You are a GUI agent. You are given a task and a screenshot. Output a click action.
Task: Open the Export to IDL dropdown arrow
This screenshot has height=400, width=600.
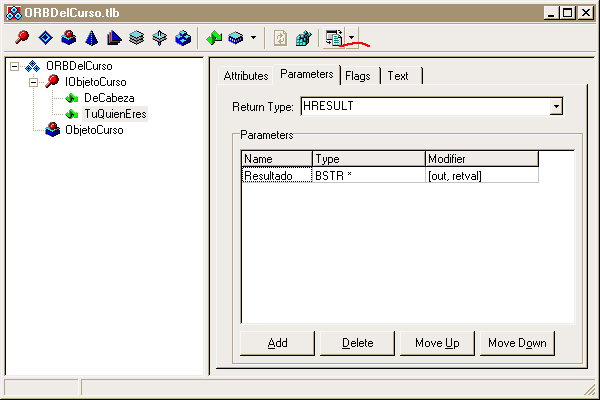352,38
